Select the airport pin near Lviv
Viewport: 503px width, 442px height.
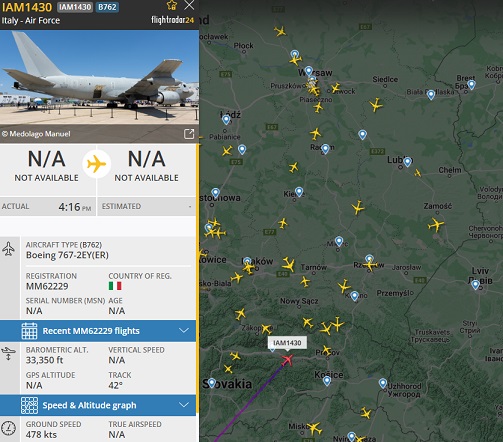[x=475, y=285]
